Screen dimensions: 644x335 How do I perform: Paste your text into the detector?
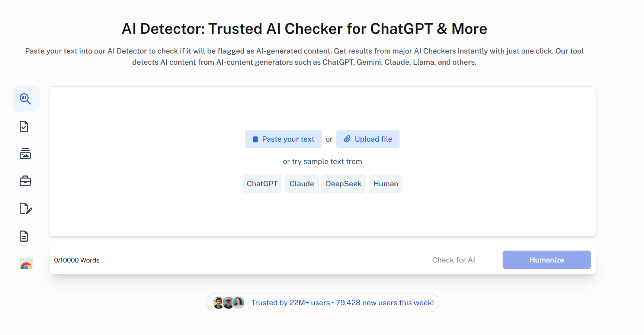(x=283, y=139)
